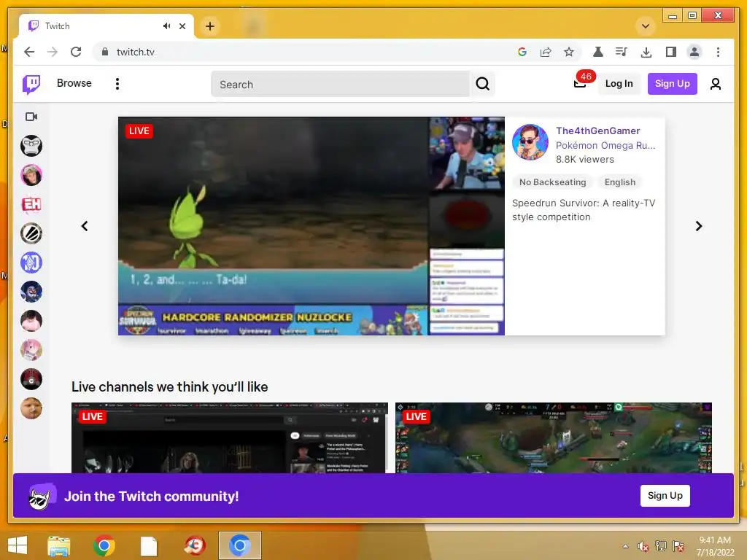
Task: Open The4thGenGamer profile avatar
Action: (530, 142)
